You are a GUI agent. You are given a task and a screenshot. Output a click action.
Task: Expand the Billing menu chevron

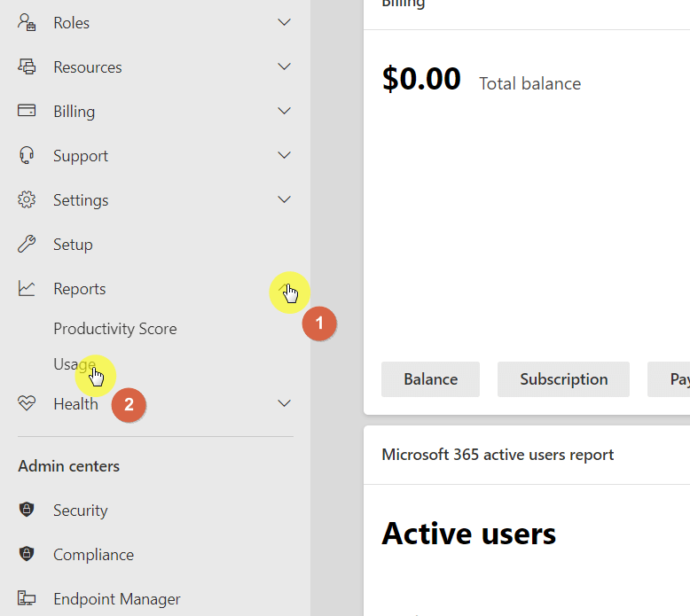[x=285, y=111]
